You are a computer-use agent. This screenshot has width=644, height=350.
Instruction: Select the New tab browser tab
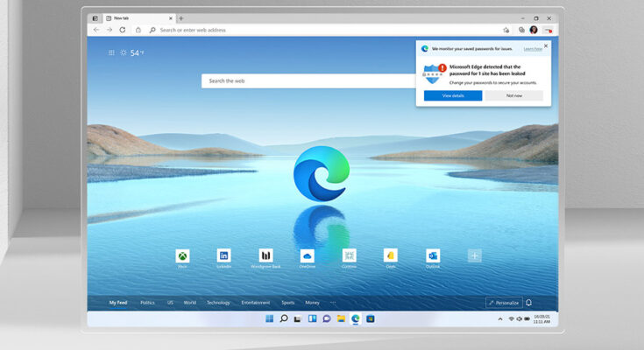point(138,18)
